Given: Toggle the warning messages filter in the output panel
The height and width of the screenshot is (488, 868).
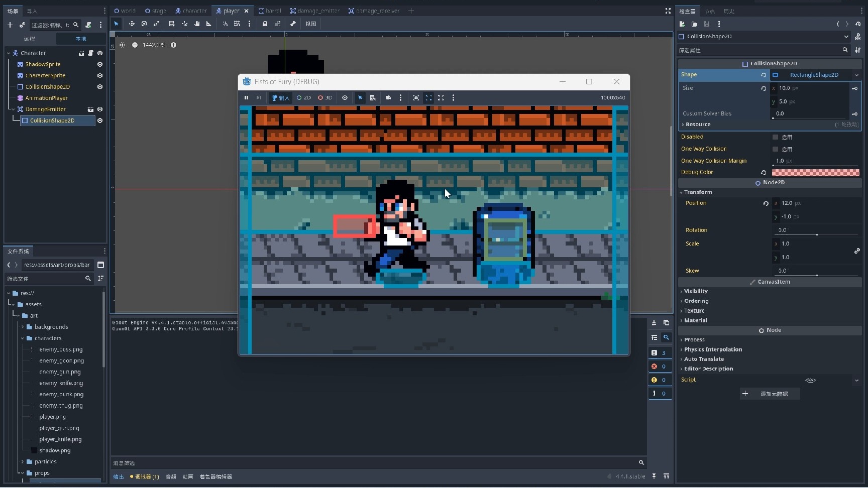Looking at the screenshot, I should [x=660, y=380].
